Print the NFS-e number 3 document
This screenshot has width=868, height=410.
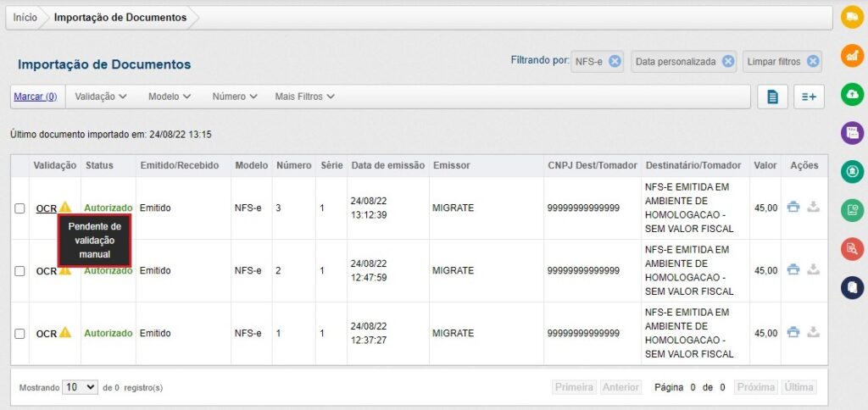click(793, 207)
